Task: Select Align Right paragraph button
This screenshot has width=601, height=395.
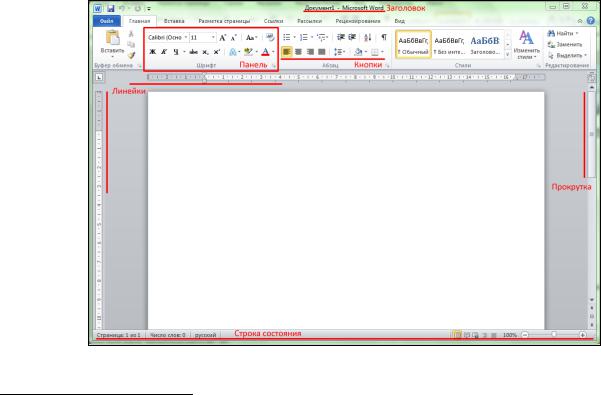Action: click(x=310, y=52)
